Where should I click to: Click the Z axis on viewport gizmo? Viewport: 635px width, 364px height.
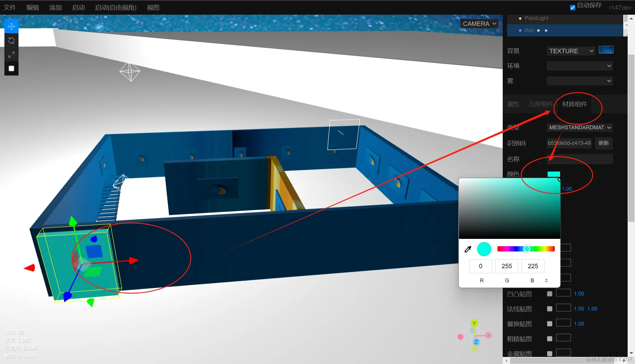[476, 342]
